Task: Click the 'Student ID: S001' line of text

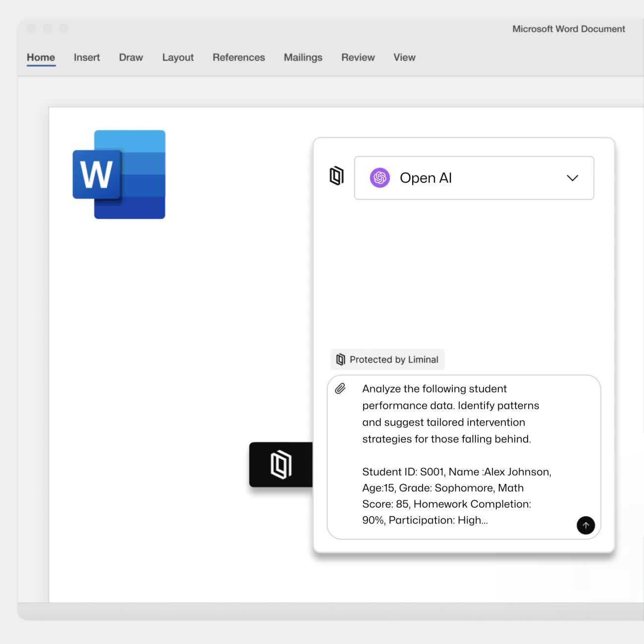Action: coord(457,472)
